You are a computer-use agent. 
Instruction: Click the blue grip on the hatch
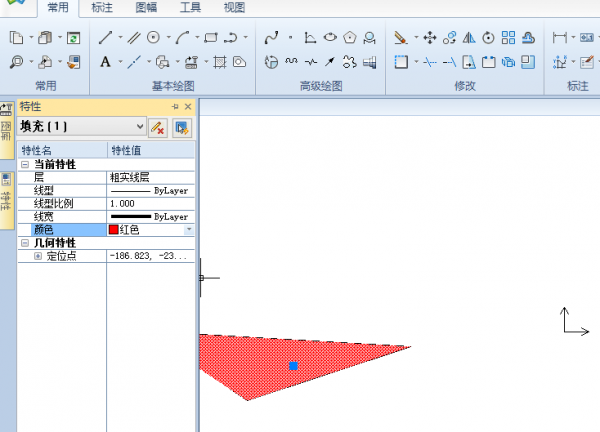tap(293, 366)
